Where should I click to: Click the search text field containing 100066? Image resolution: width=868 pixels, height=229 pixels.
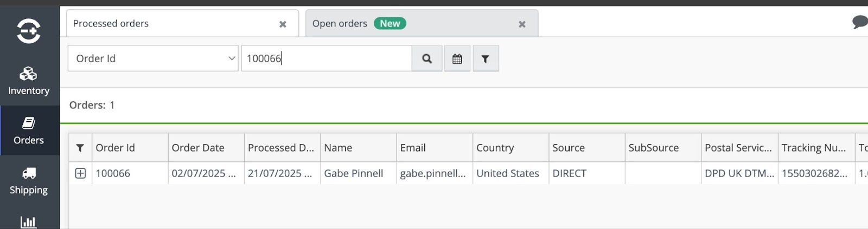click(x=327, y=58)
